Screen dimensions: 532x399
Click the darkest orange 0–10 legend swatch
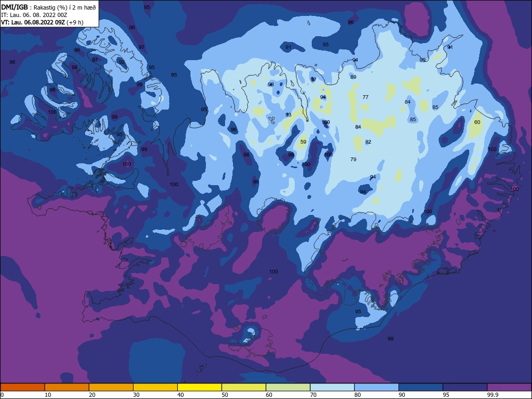(x=22, y=387)
